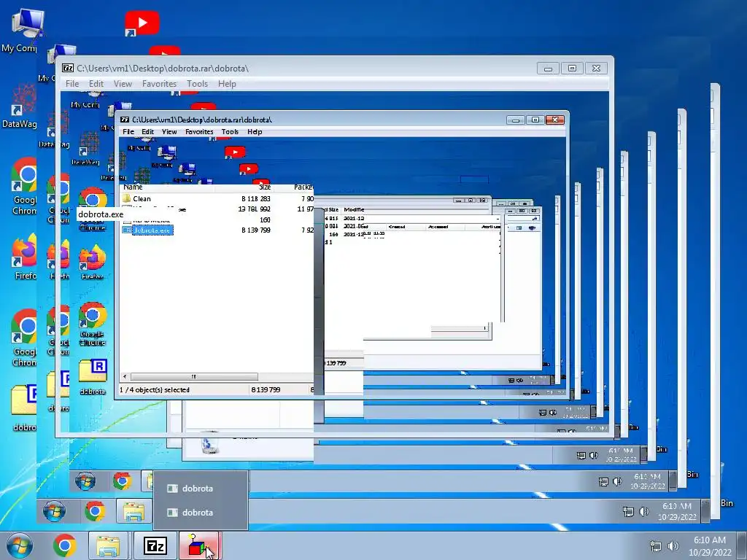Open Tools menu in the outer 7-Zip window
Viewport: 747px width, 560px height.
[197, 84]
